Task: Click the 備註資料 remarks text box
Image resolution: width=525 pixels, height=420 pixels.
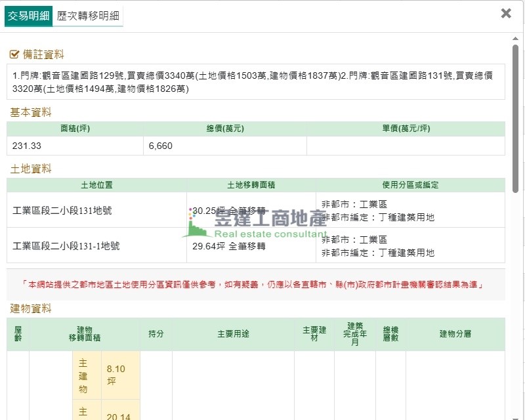Action: (x=256, y=82)
